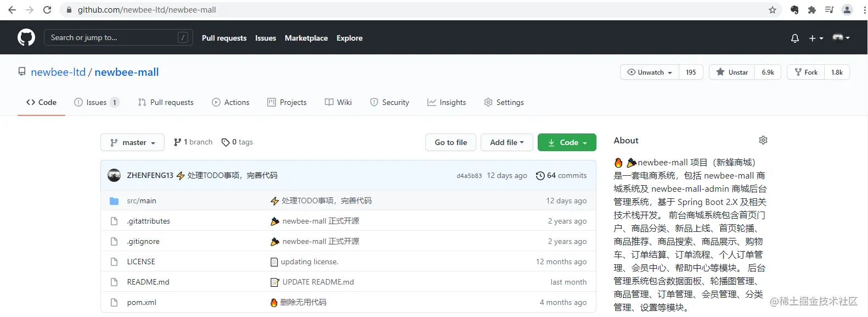868x317 pixels.
Task: Expand the Unwatch dropdown
Action: coord(650,72)
